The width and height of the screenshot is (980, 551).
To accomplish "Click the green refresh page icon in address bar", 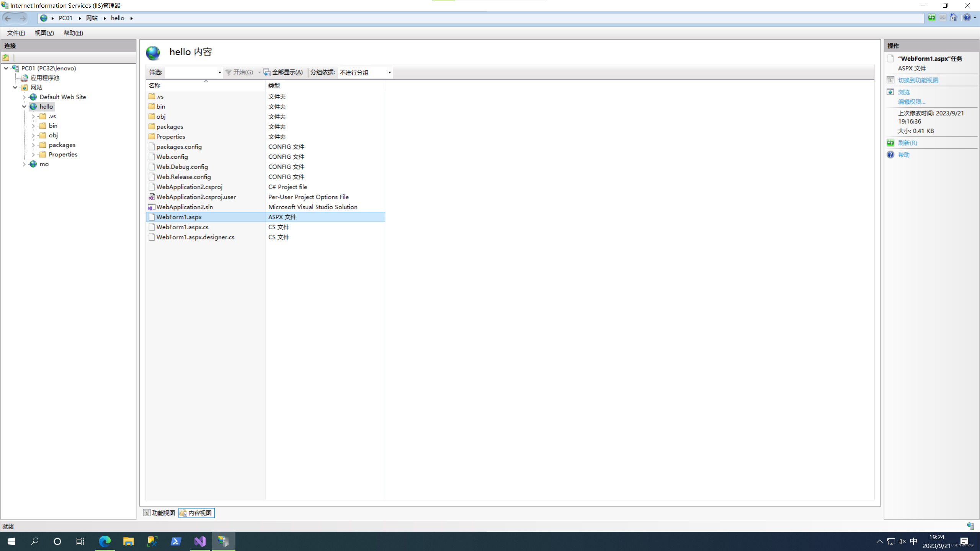I will 931,18.
